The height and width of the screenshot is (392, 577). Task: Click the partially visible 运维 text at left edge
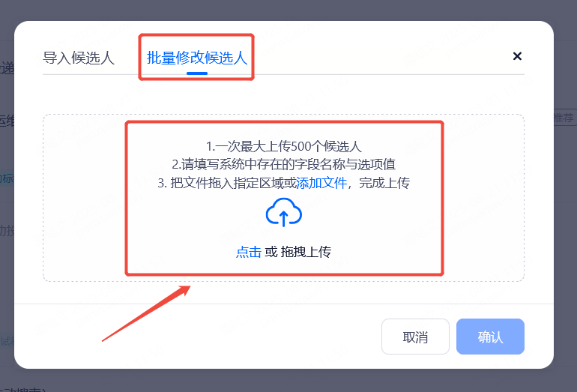point(7,121)
